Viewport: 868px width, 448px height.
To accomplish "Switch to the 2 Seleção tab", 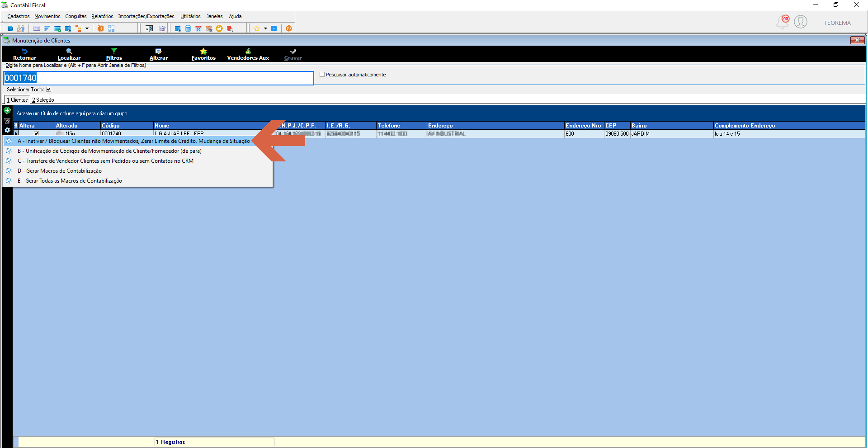I will [43, 100].
